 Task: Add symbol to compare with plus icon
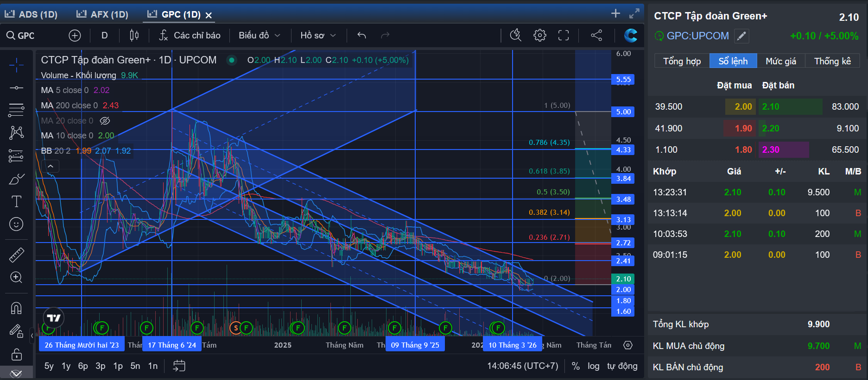point(75,36)
